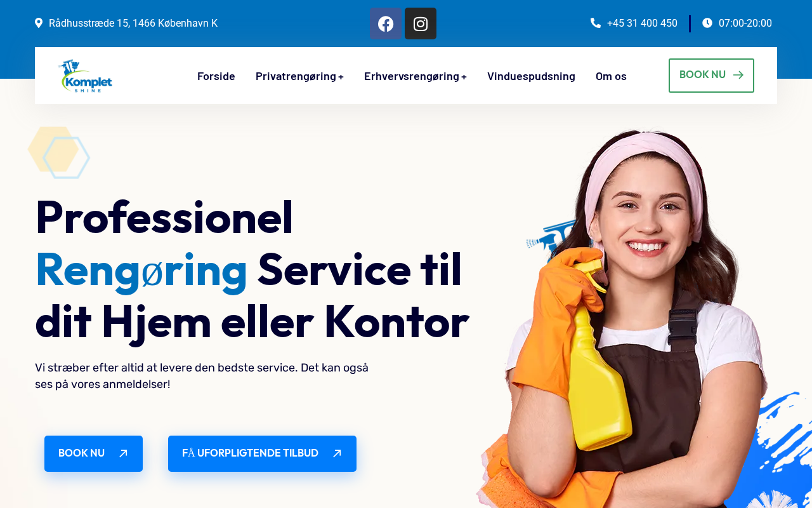812x508 pixels.
Task: Click the arrow icon in FÅ UFORPLIGTENDE TILBUD button
Action: point(337,453)
